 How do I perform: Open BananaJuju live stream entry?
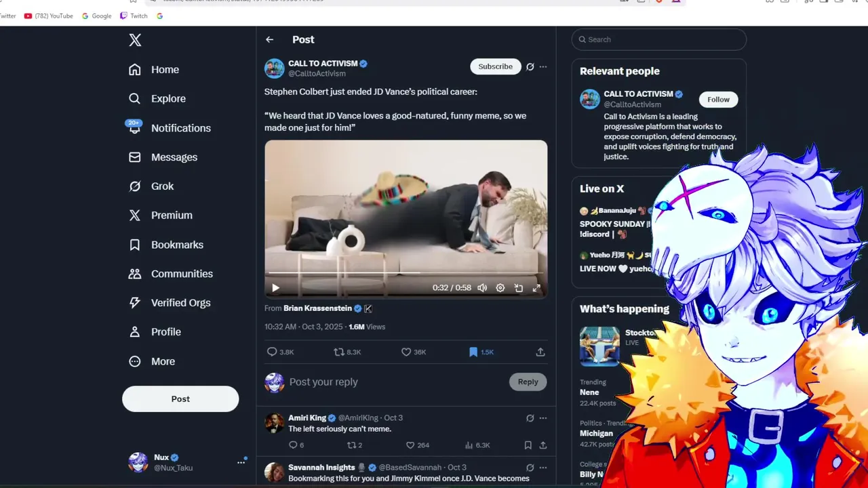click(x=616, y=222)
